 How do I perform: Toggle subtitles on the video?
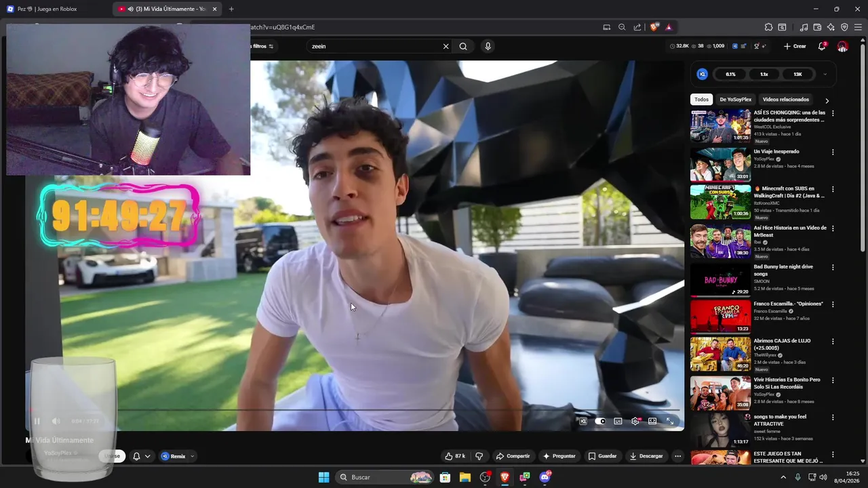tap(618, 421)
